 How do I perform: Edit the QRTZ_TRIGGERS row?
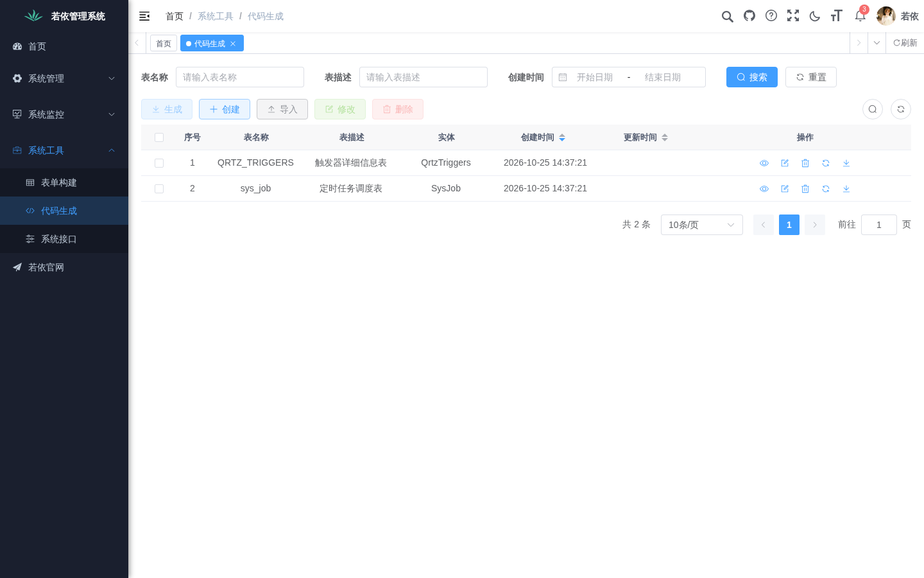tap(785, 163)
